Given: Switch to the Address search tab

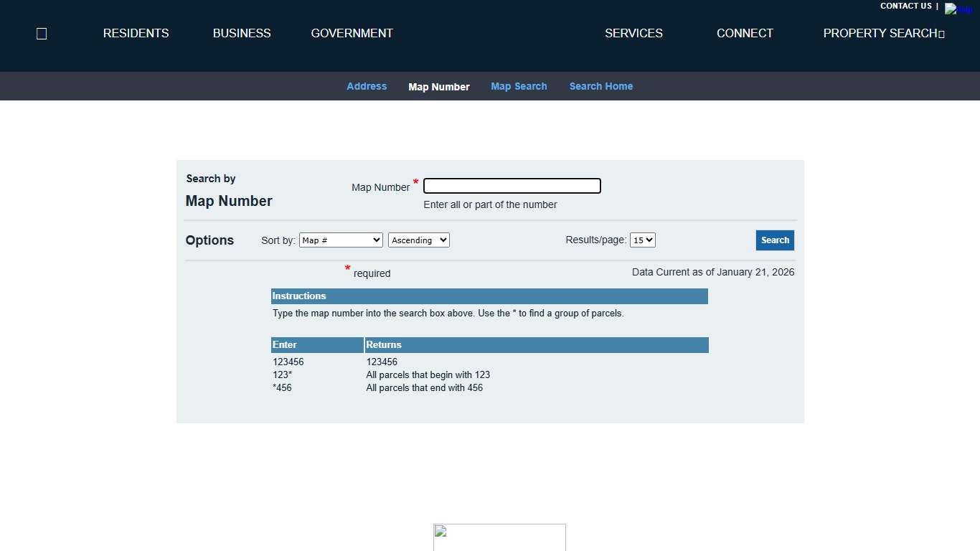Looking at the screenshot, I should click(x=367, y=86).
